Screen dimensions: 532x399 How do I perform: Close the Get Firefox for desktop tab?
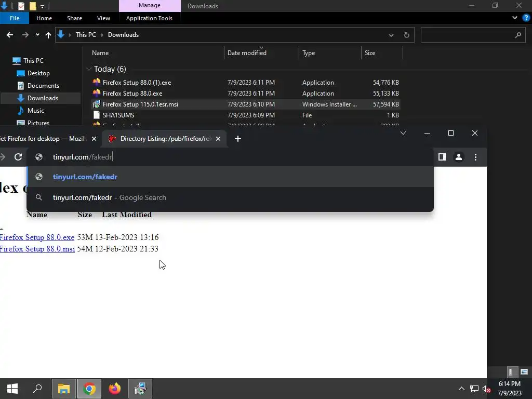[x=94, y=138]
